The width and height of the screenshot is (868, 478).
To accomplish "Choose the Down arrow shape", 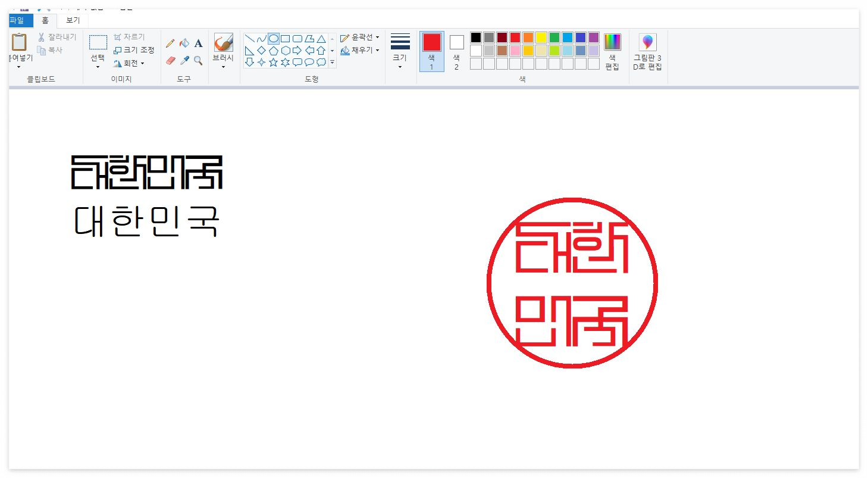I will (249, 63).
